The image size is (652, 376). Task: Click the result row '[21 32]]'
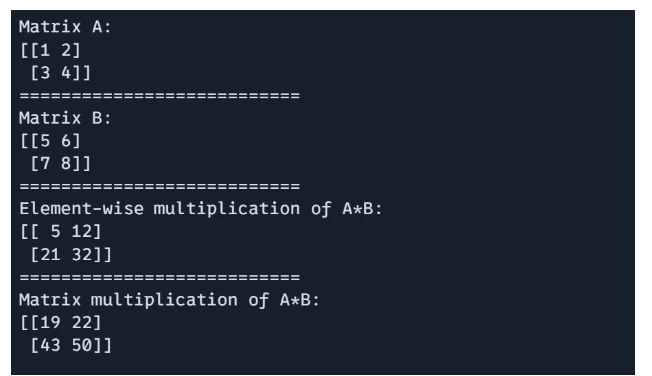[71, 255]
